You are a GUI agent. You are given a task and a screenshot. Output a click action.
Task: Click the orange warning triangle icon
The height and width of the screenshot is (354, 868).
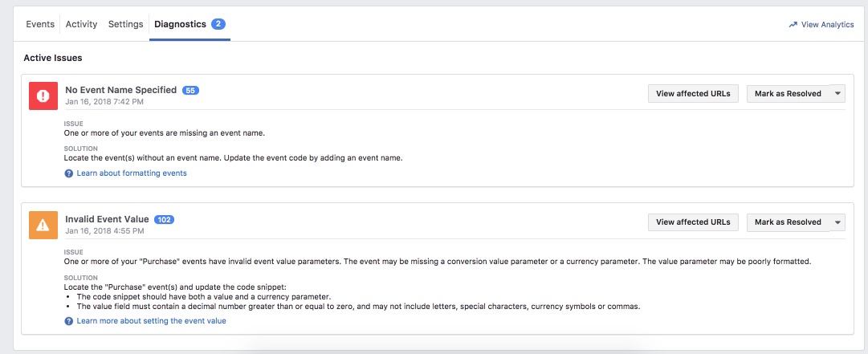coord(43,225)
